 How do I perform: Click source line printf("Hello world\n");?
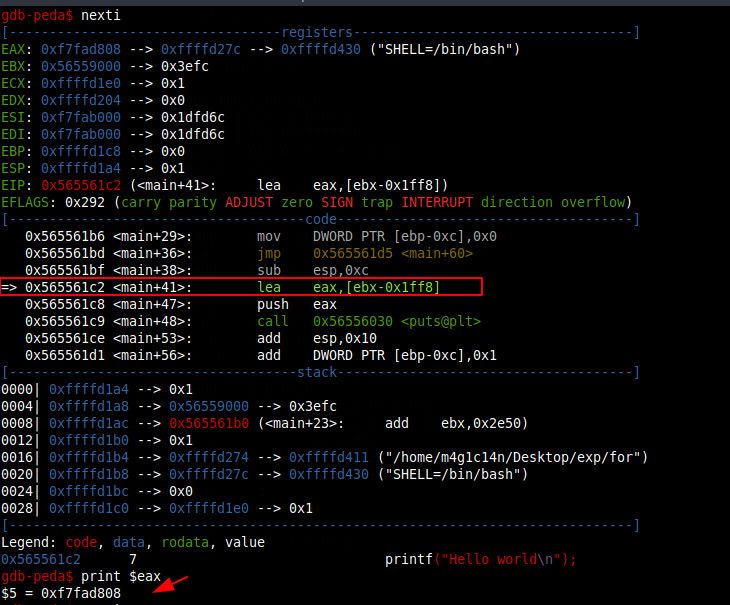pyautogui.click(x=480, y=559)
